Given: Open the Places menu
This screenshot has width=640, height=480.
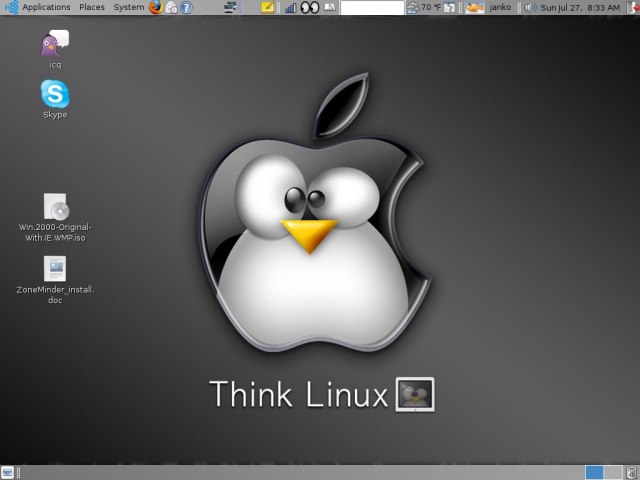Looking at the screenshot, I should pos(92,7).
